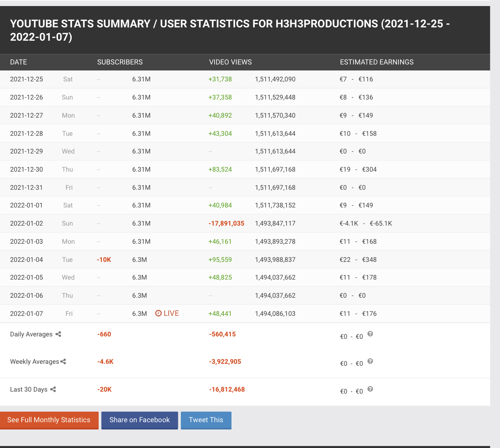This screenshot has height=448, width=500.
Task: Click the YouTube Stats Summary heading
Action: coord(230,30)
